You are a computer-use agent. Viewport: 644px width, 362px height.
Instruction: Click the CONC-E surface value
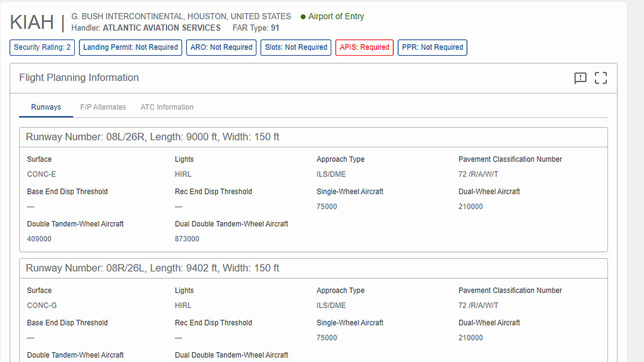pyautogui.click(x=41, y=174)
